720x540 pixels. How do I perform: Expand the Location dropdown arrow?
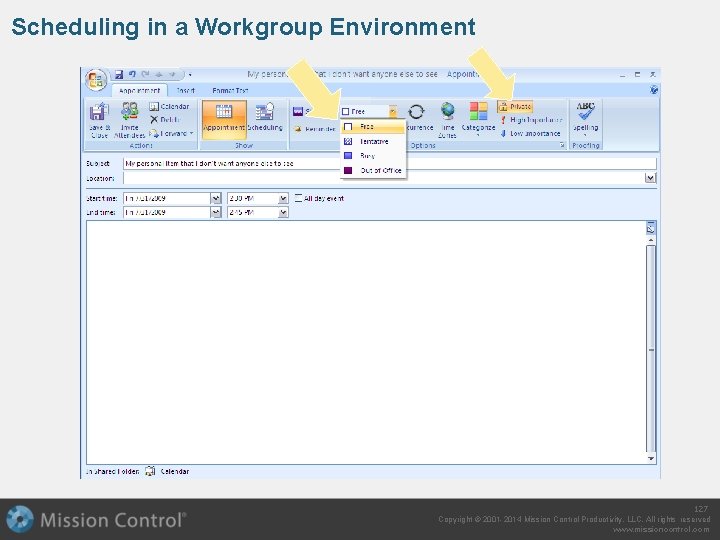[x=651, y=178]
